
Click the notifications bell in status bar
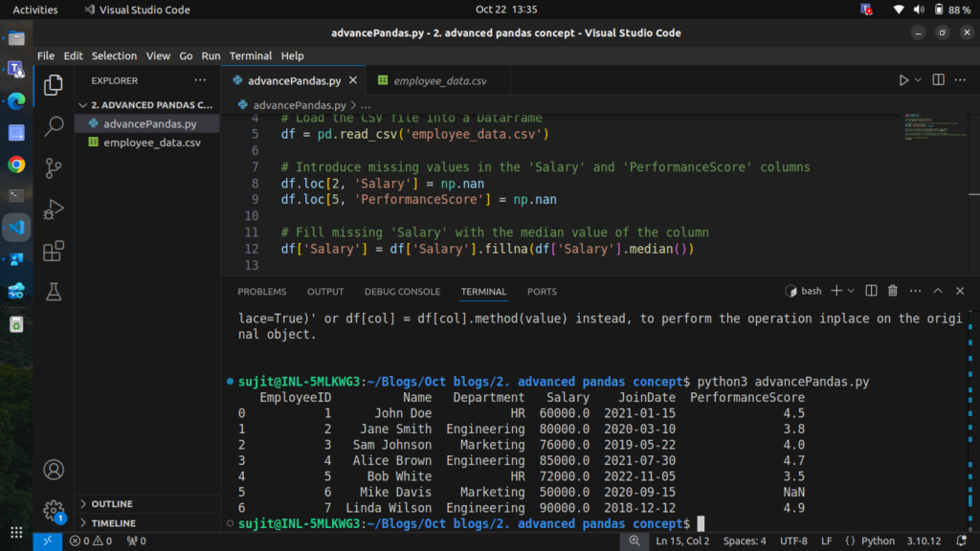(x=963, y=540)
